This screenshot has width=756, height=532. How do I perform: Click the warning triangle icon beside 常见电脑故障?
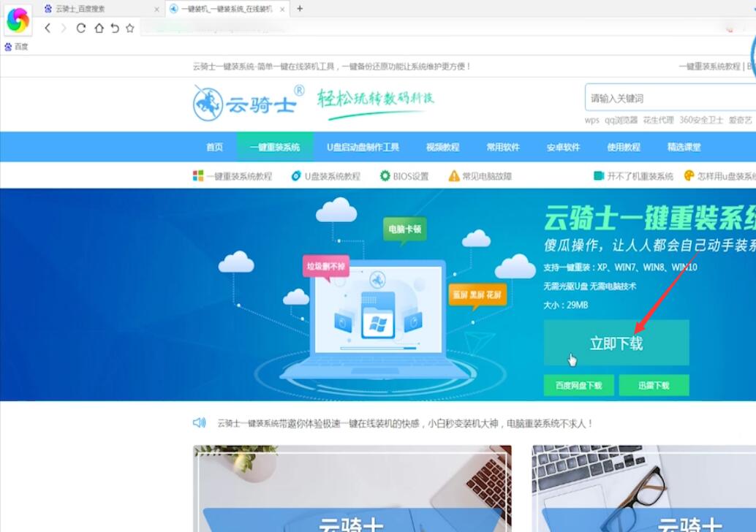click(x=454, y=176)
